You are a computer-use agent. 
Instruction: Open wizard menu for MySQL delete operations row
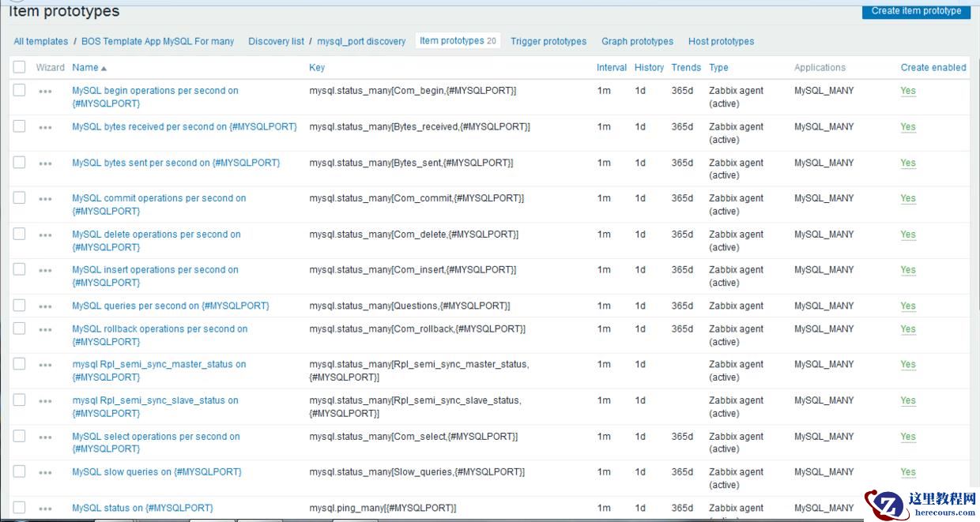tap(45, 235)
